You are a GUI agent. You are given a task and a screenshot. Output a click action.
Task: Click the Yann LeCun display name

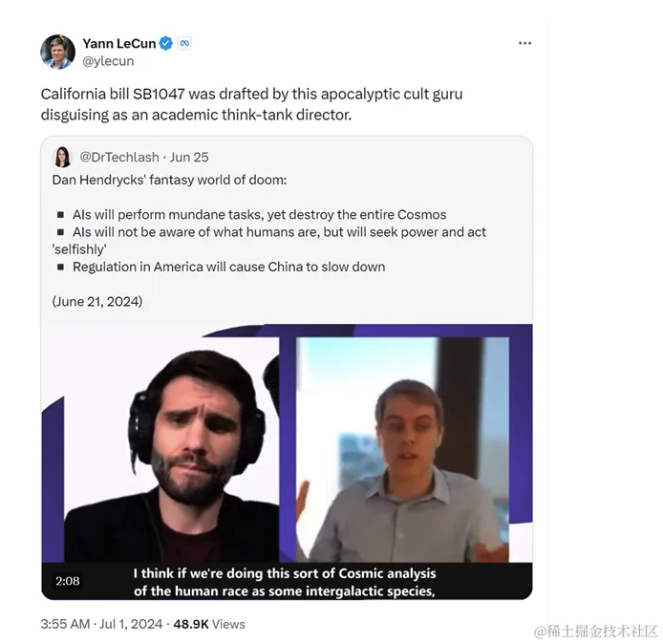pyautogui.click(x=119, y=43)
